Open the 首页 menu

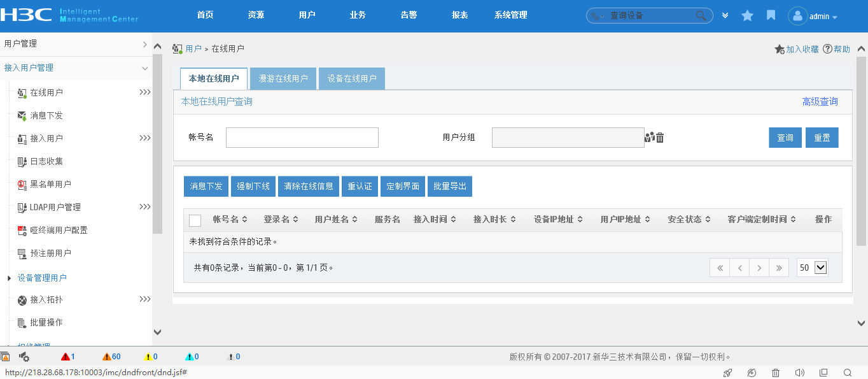[x=205, y=15]
